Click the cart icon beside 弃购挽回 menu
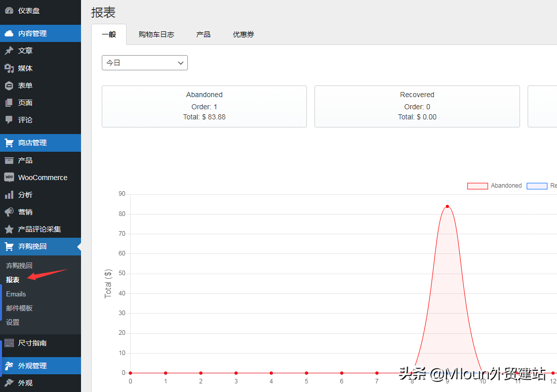Screen dimensions: 557x392 coord(9,246)
